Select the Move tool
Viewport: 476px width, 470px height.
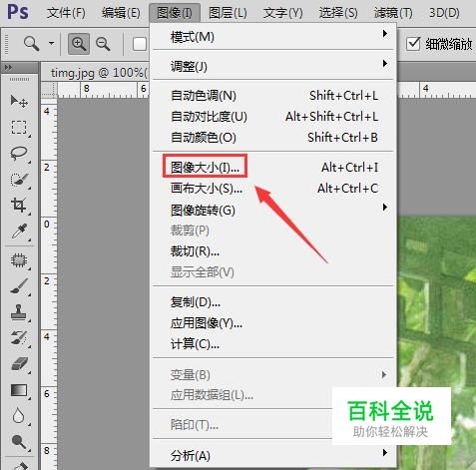click(19, 101)
